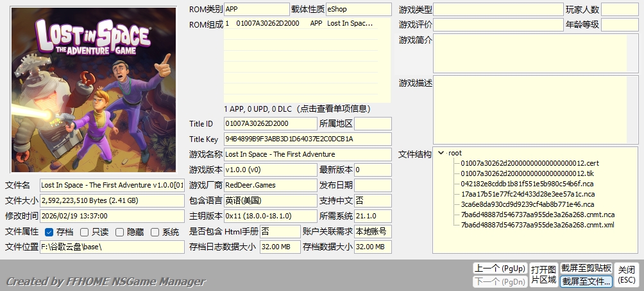Enable the 只读 read-only checkbox
Viewport: 644px width, 291px height.
(85, 233)
